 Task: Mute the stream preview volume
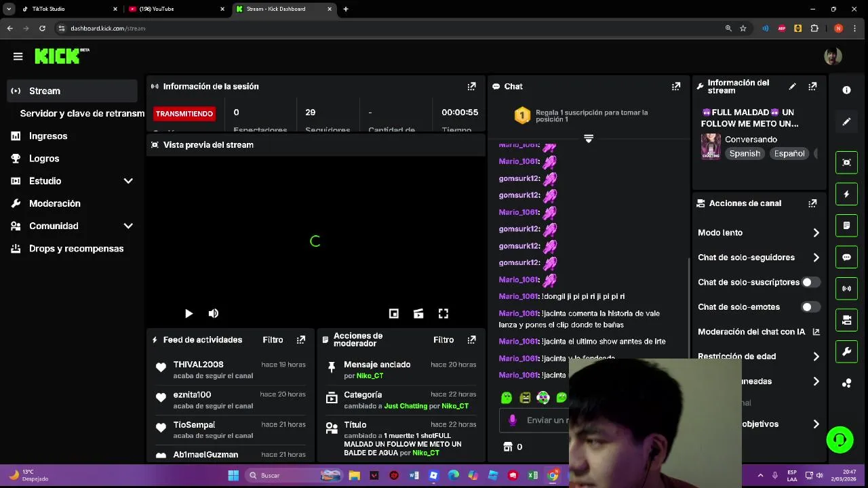214,313
